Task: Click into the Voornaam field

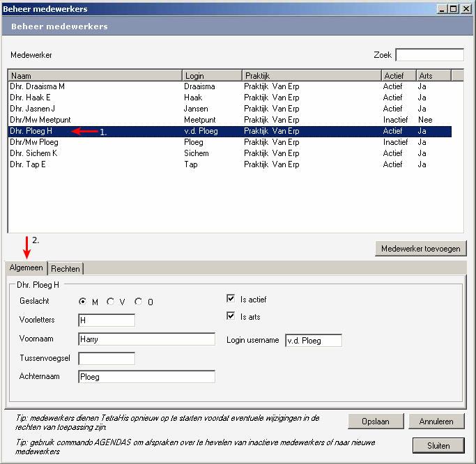Action: tap(146, 339)
